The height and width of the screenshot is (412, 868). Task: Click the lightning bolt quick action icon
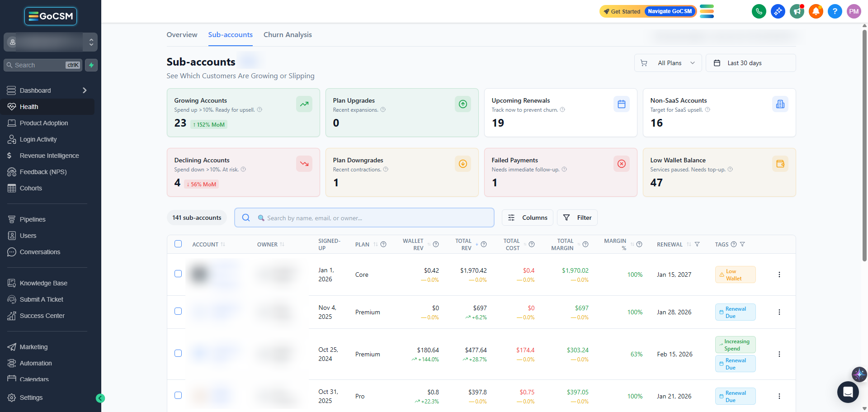point(91,65)
